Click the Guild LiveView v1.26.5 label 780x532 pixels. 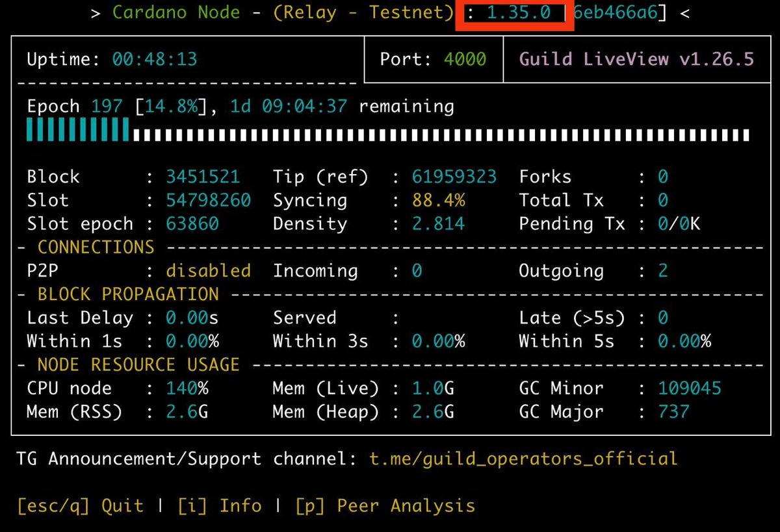[x=636, y=60]
